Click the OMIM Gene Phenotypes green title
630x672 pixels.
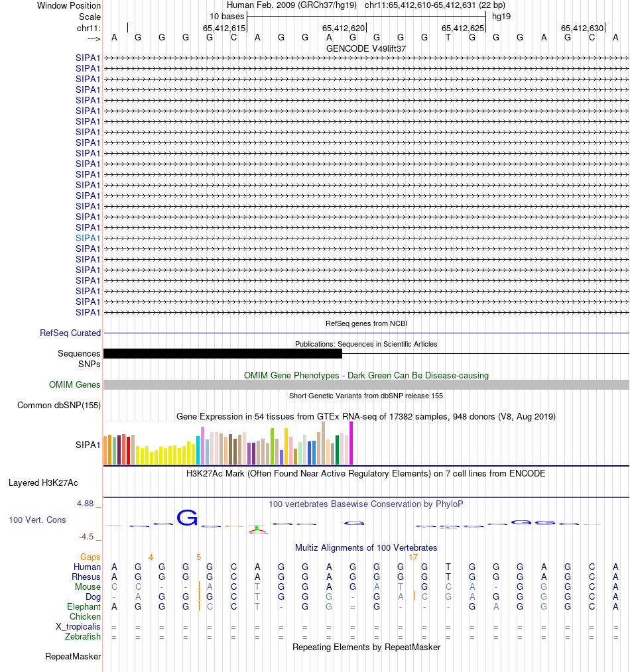click(366, 375)
